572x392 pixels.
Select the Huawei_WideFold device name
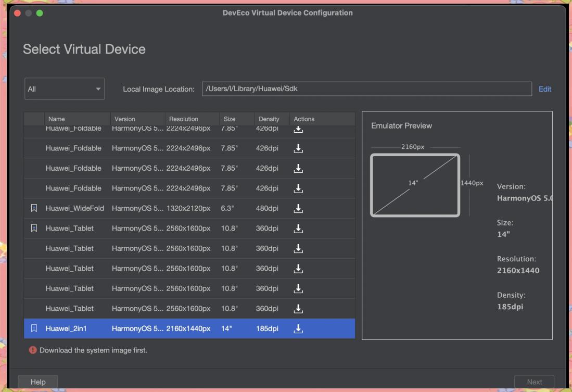75,208
